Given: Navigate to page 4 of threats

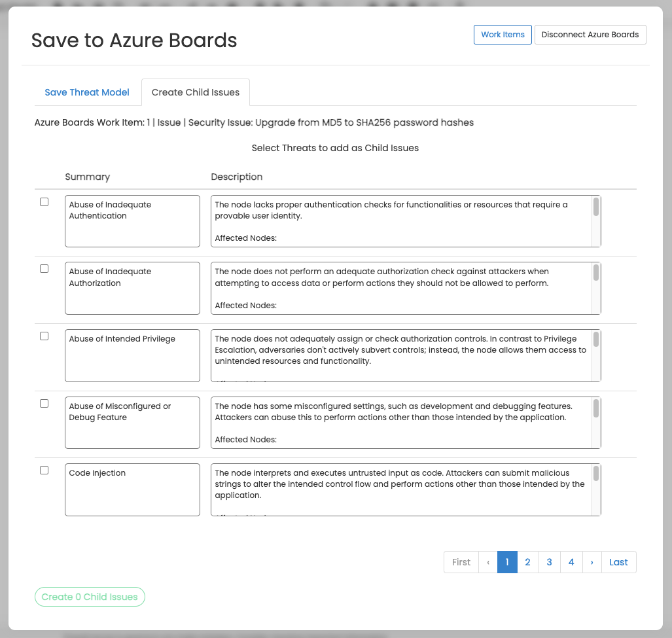Looking at the screenshot, I should [571, 562].
